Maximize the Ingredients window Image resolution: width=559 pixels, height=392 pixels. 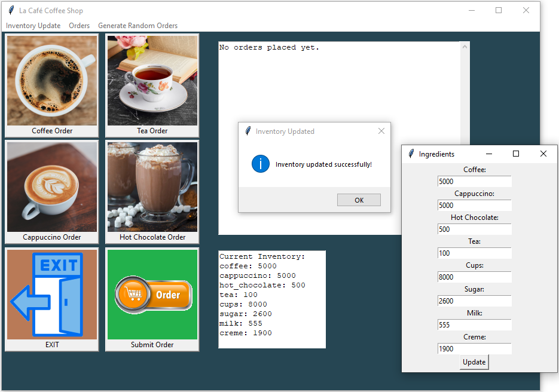516,154
